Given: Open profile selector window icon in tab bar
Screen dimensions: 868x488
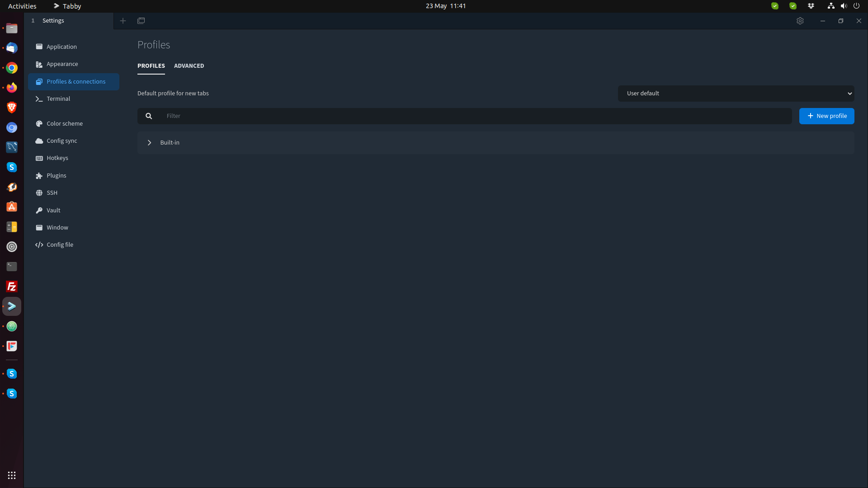Looking at the screenshot, I should click(141, 21).
